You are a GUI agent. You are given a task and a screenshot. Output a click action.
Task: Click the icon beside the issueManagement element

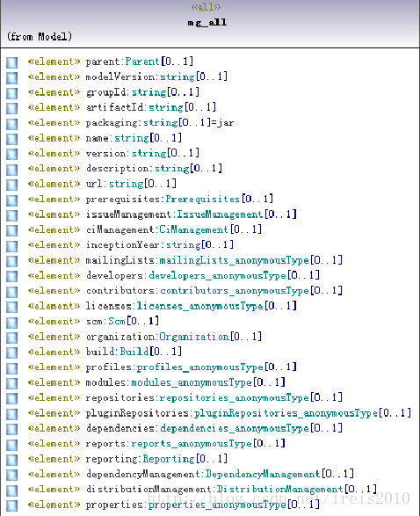11,215
